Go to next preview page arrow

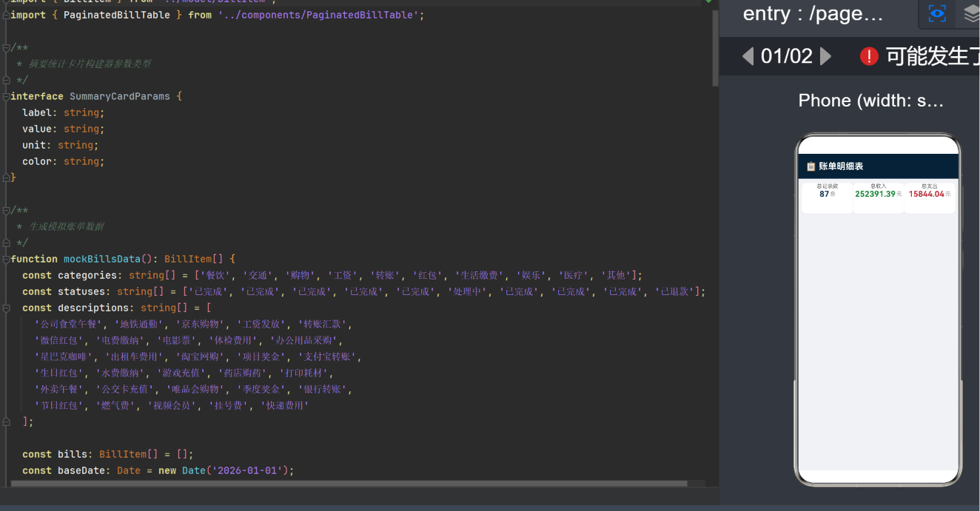click(x=826, y=55)
